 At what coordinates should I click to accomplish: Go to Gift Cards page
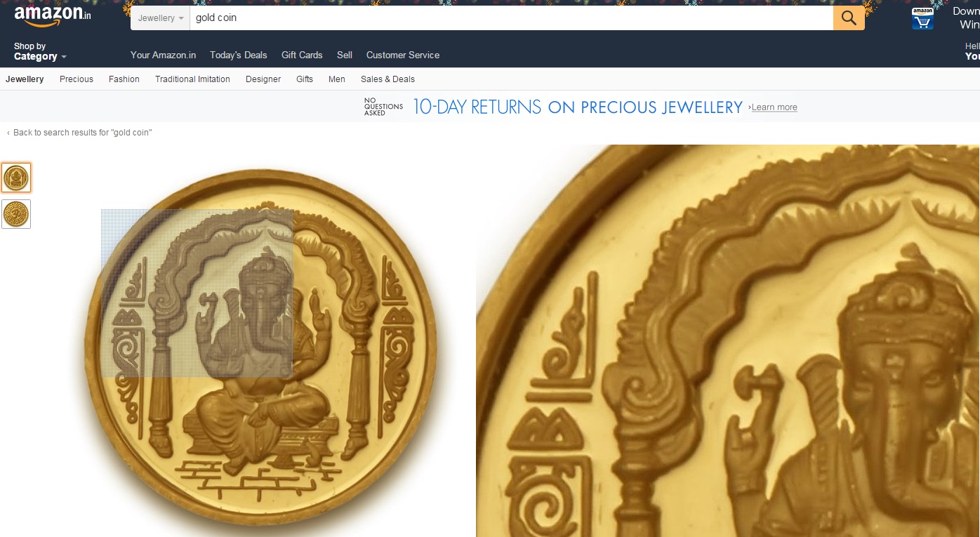coord(302,55)
